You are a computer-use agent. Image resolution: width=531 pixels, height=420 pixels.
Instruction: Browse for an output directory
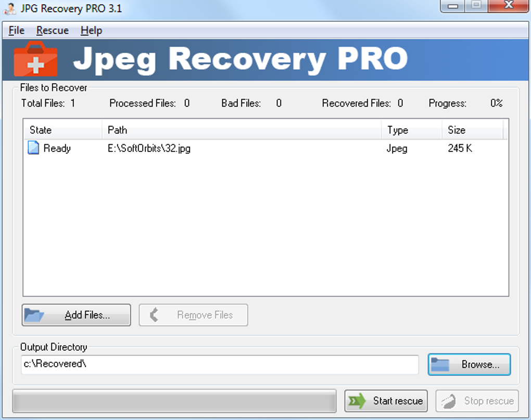[x=470, y=364]
